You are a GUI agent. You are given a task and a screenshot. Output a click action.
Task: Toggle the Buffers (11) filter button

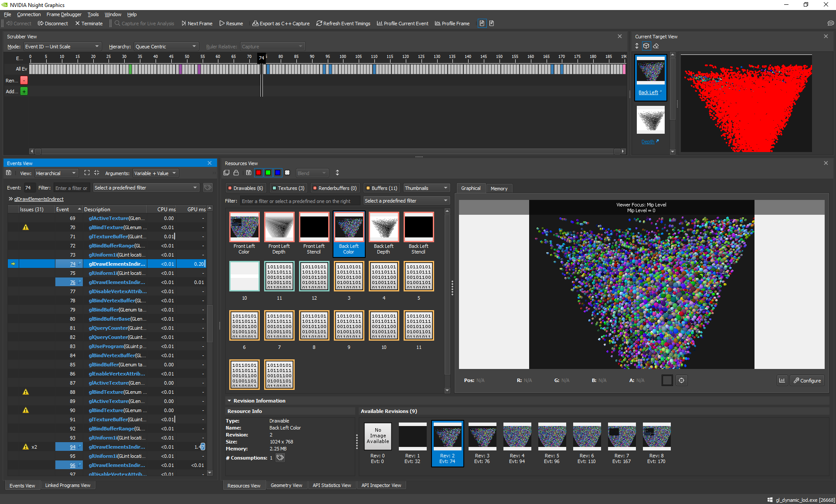pos(381,188)
